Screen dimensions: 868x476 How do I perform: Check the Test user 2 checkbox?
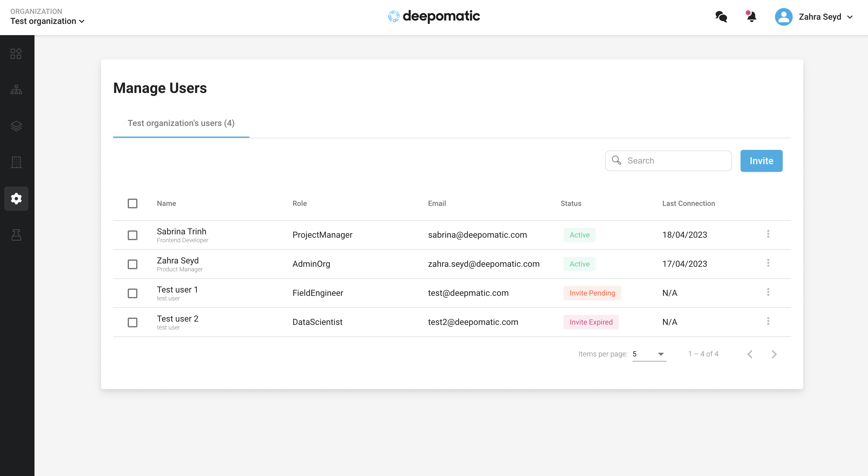133,322
